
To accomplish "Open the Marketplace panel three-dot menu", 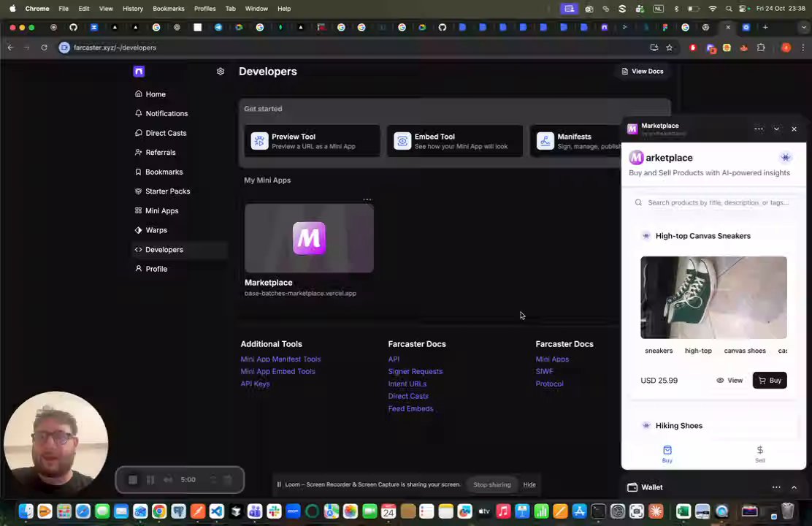I will point(759,129).
